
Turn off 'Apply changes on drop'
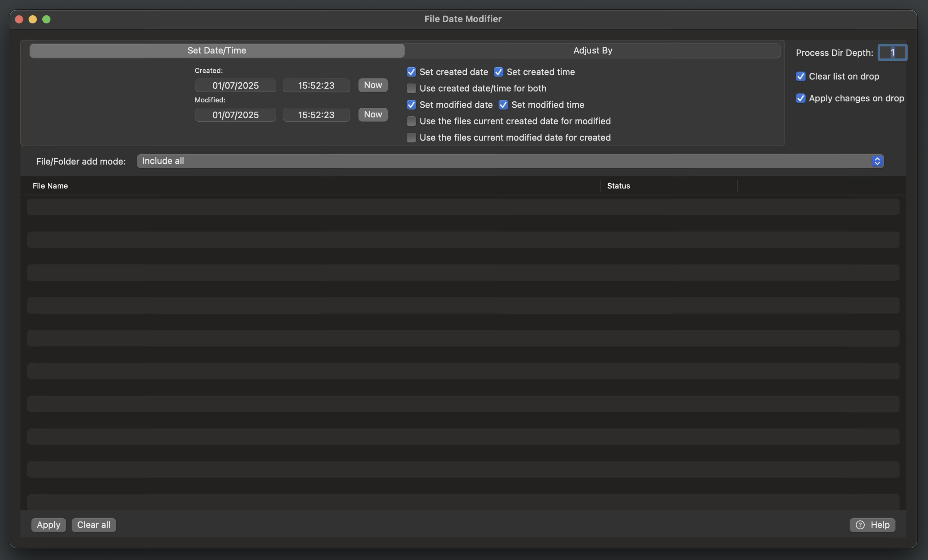pos(801,98)
